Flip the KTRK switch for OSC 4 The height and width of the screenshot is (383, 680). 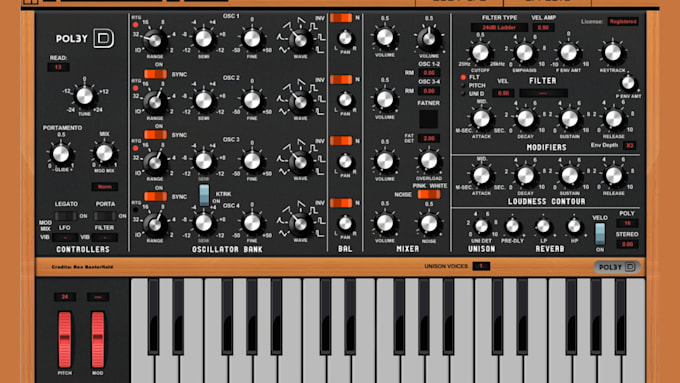[x=204, y=195]
